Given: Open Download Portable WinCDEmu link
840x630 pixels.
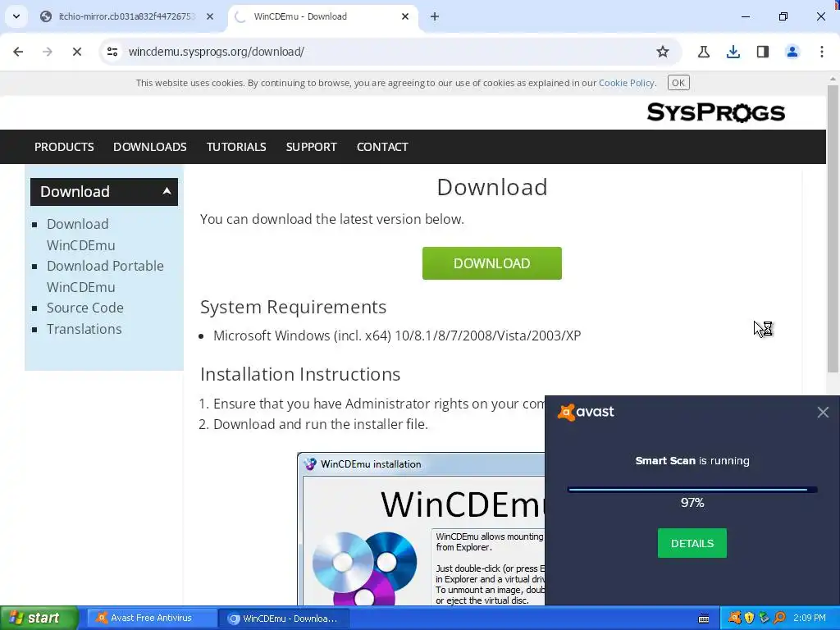Looking at the screenshot, I should click(105, 276).
